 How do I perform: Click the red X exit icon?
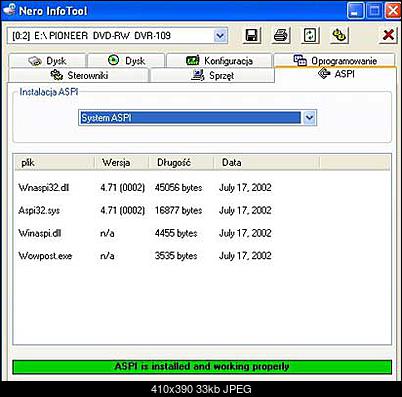(x=388, y=35)
